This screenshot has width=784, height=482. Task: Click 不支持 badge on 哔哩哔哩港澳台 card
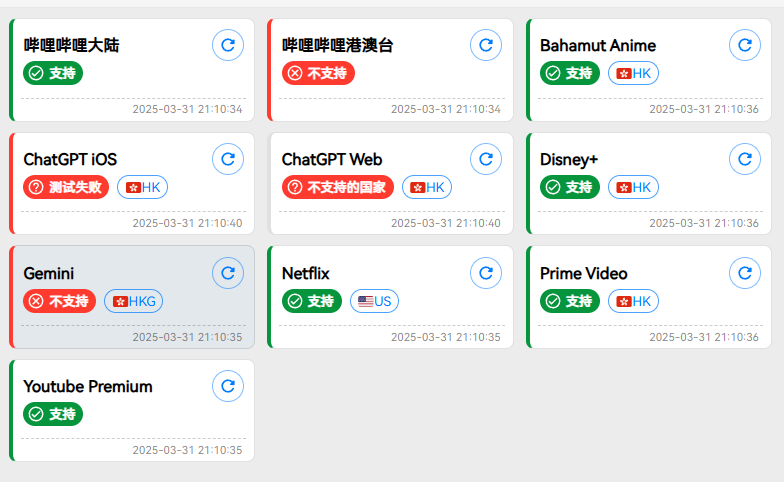pos(318,73)
